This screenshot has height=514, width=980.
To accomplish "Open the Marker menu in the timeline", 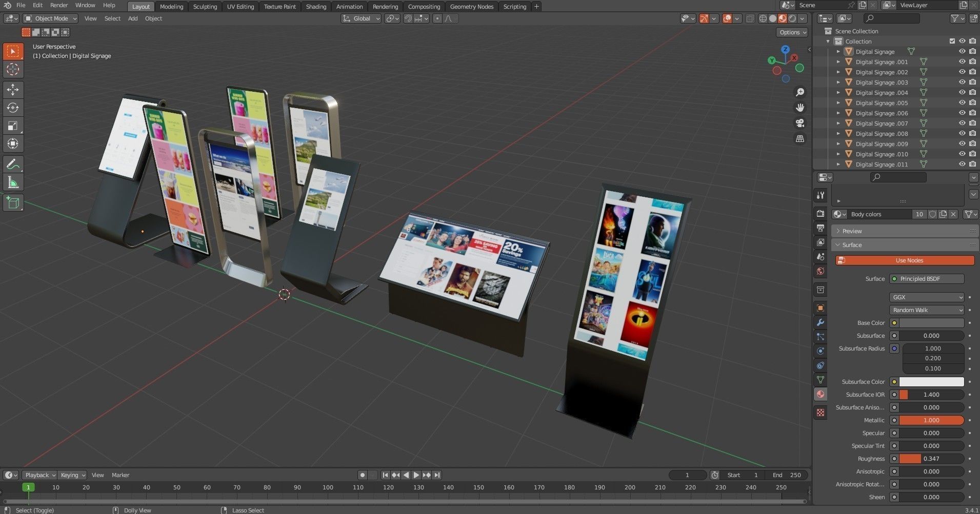I will coord(121,475).
